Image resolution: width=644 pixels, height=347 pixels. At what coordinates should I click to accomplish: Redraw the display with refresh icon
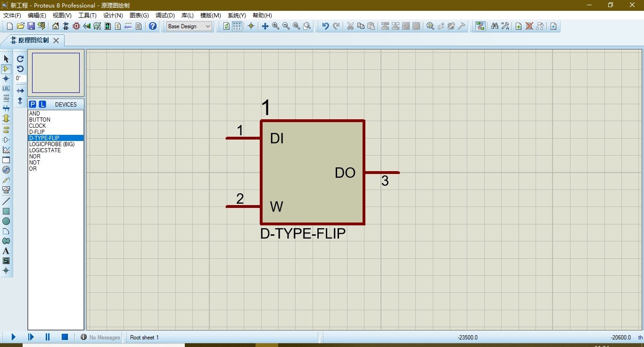(227, 26)
